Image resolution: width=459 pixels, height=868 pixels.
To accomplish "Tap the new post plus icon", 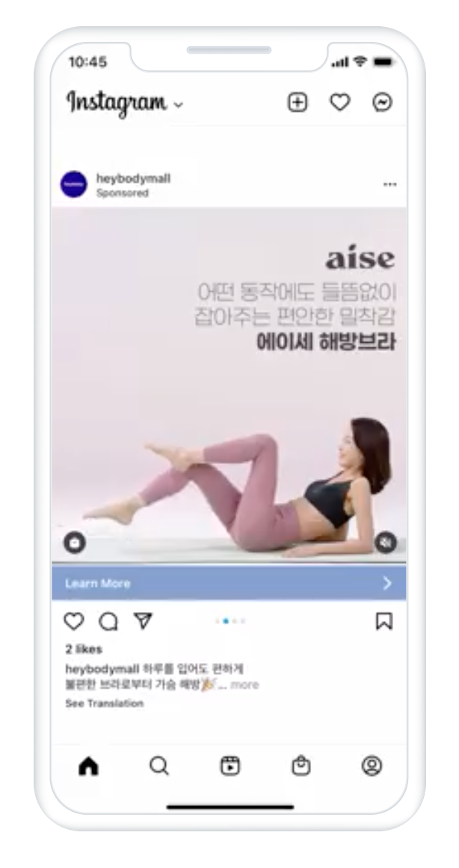I will pos(298,103).
